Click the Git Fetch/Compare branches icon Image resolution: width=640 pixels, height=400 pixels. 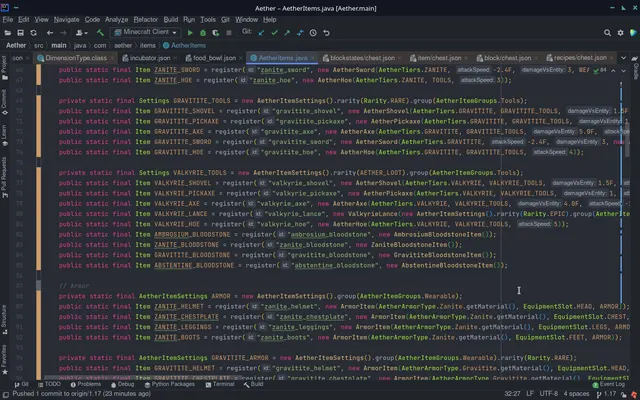[x=300, y=33]
